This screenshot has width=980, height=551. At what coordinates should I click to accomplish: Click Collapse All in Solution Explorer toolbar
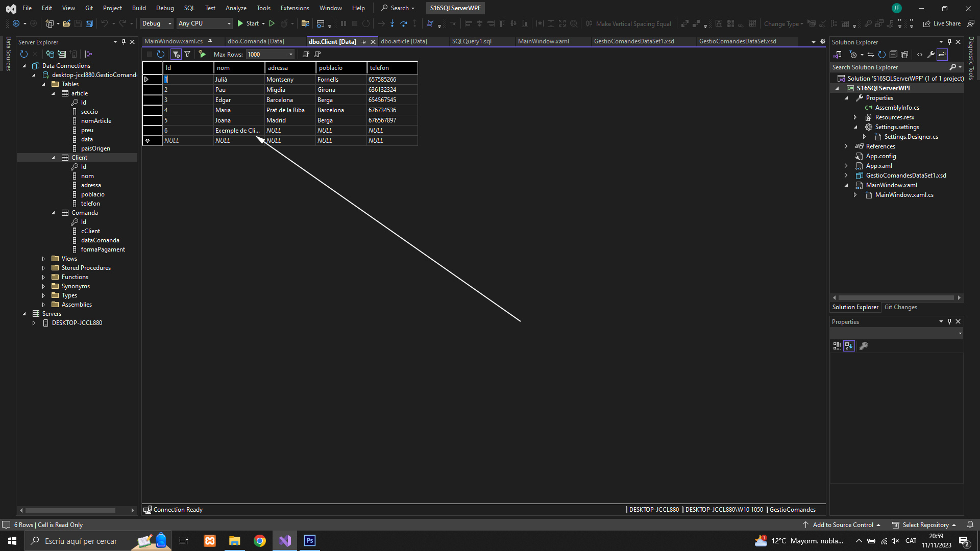click(x=893, y=55)
